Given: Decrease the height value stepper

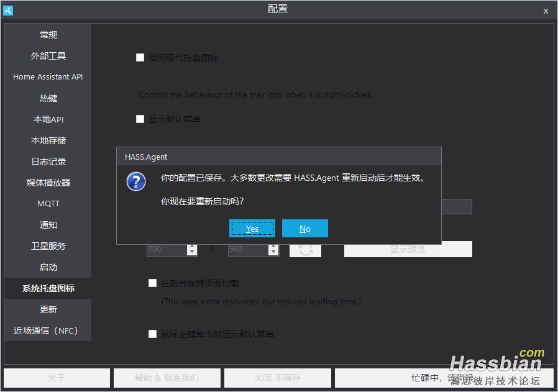Looking at the screenshot, I should pyautogui.click(x=273, y=252).
